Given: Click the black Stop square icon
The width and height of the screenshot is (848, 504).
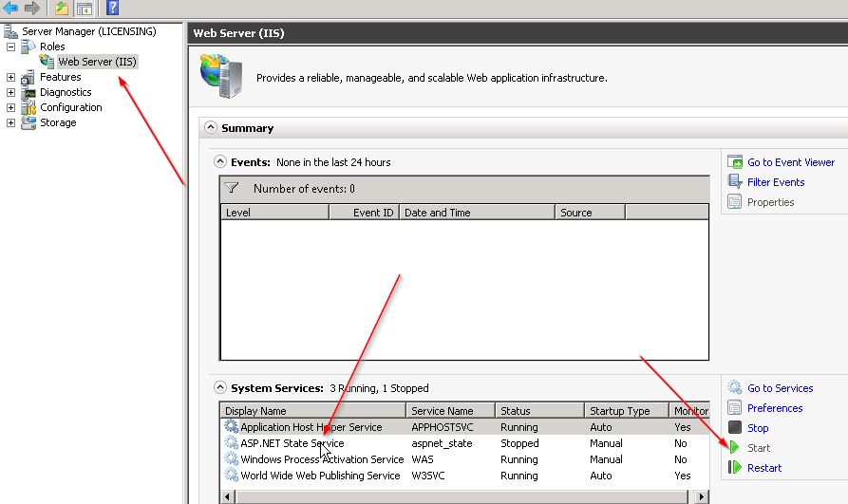Looking at the screenshot, I should (734, 427).
